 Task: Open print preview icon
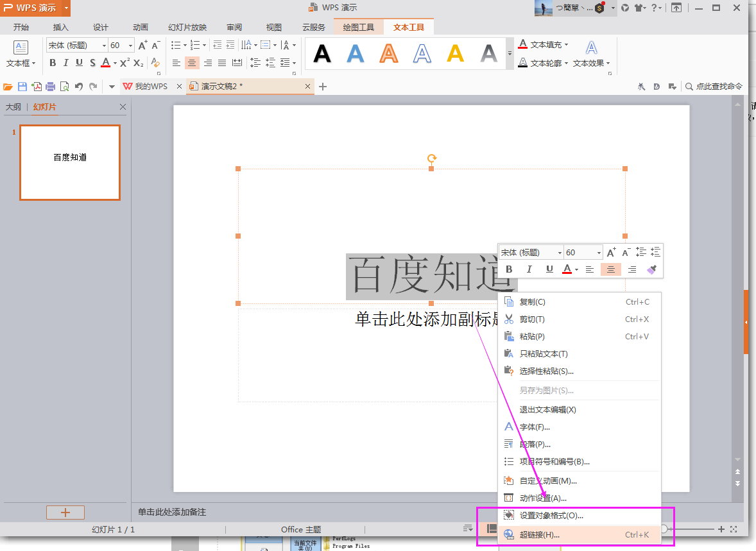65,87
